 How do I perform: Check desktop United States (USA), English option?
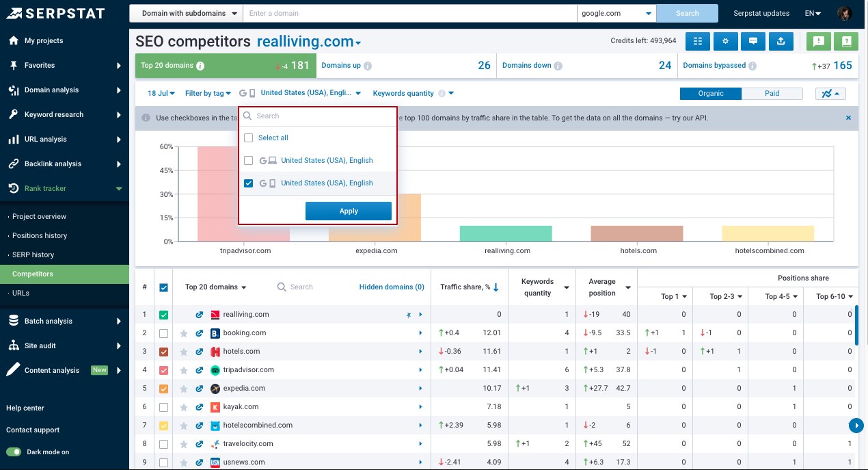coord(249,160)
